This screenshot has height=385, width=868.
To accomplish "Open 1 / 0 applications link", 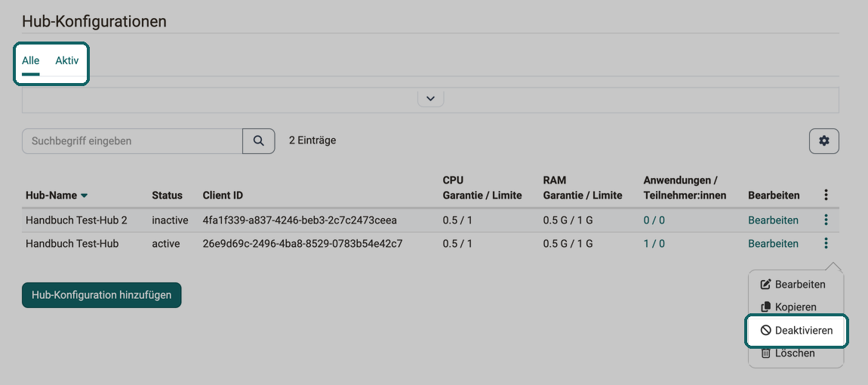I will pos(654,243).
